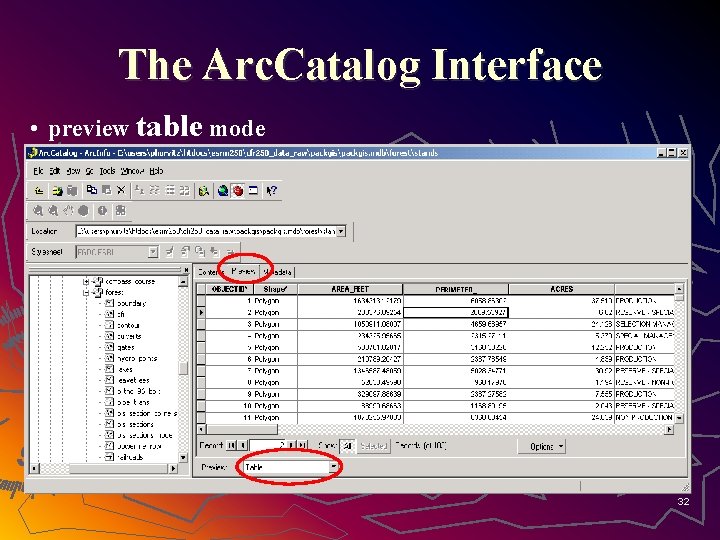This screenshot has width=720, height=540.
Task: Click the Up One Level folder icon
Action: (39, 191)
